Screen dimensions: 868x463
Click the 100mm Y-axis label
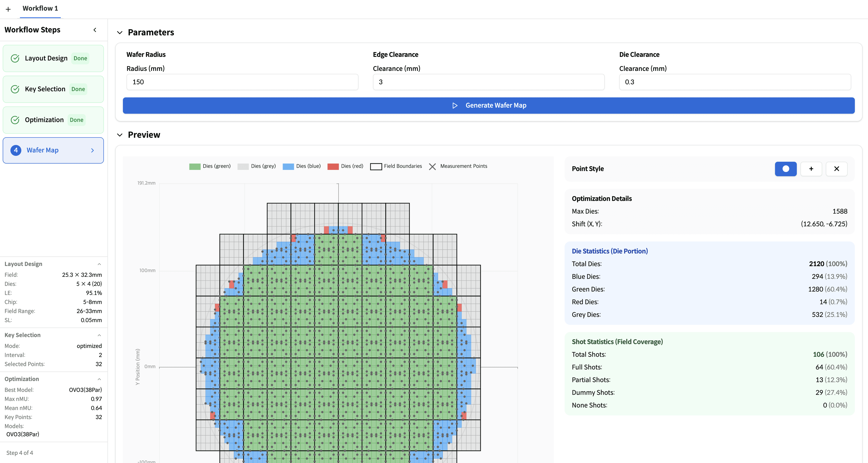tap(147, 270)
